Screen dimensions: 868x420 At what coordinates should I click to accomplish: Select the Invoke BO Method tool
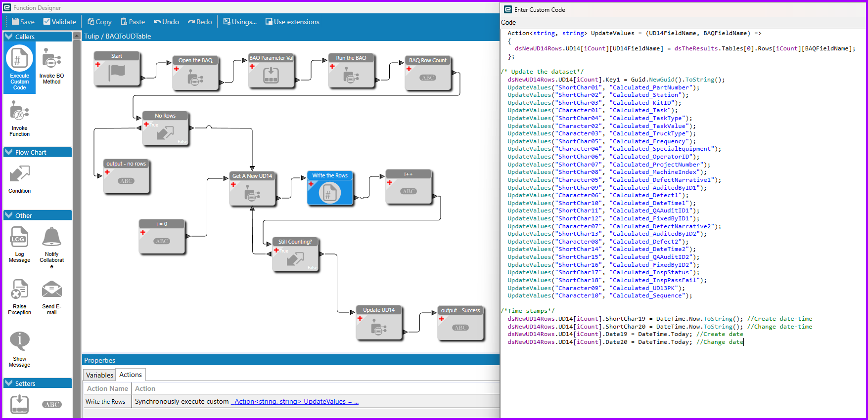point(51,66)
